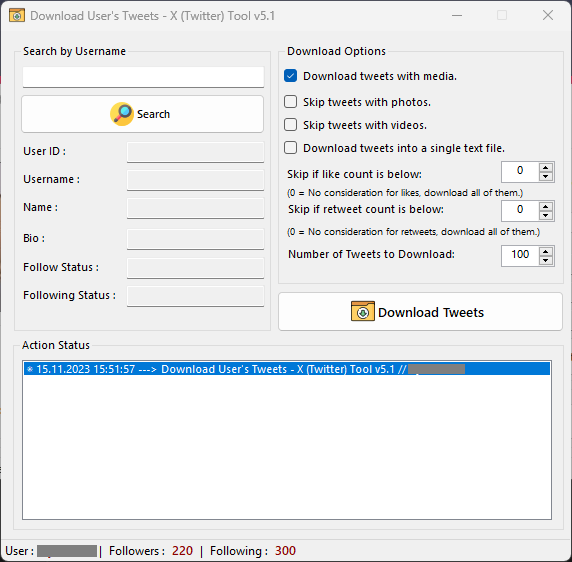The image size is (572, 562).
Task: Click the note about no consideration for retweets
Action: [x=413, y=232]
